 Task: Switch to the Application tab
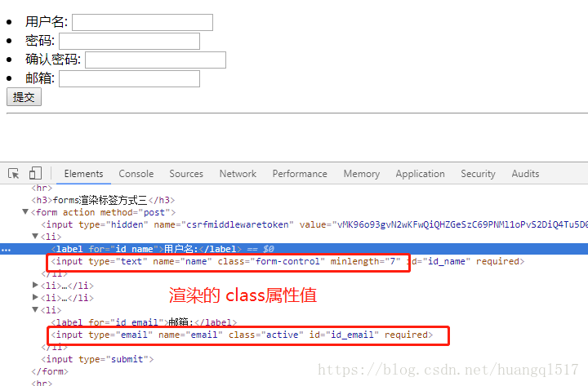420,174
